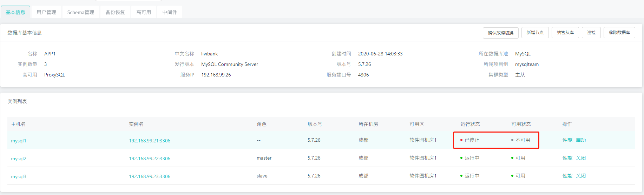
Task: Click the 新增节点 button
Action: click(x=535, y=33)
